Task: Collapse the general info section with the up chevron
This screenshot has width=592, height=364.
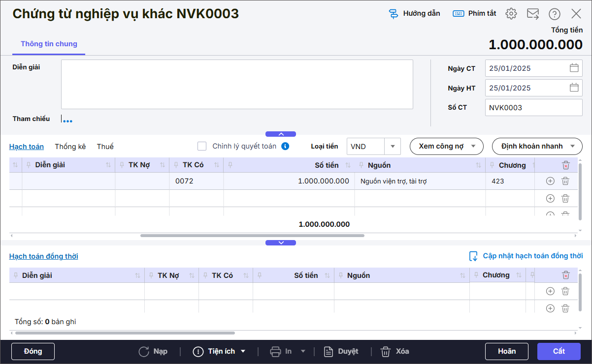Action: pos(281,134)
